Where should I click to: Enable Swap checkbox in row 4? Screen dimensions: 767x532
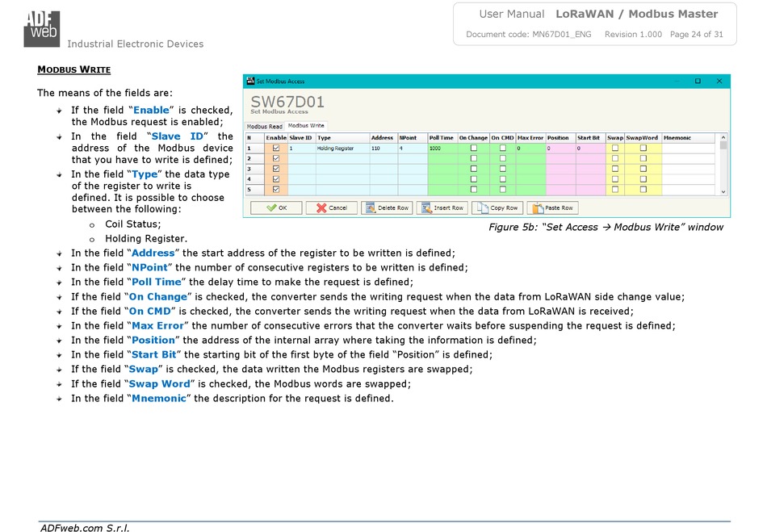pos(615,179)
